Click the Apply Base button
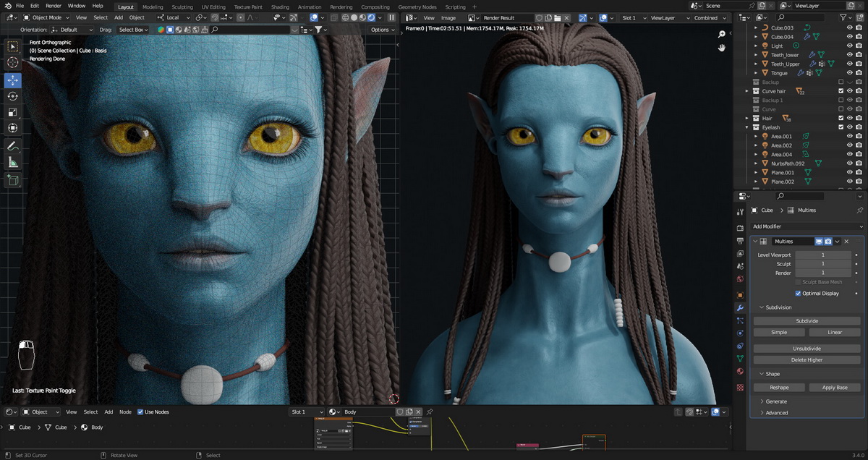Image resolution: width=868 pixels, height=460 pixels. (x=835, y=388)
